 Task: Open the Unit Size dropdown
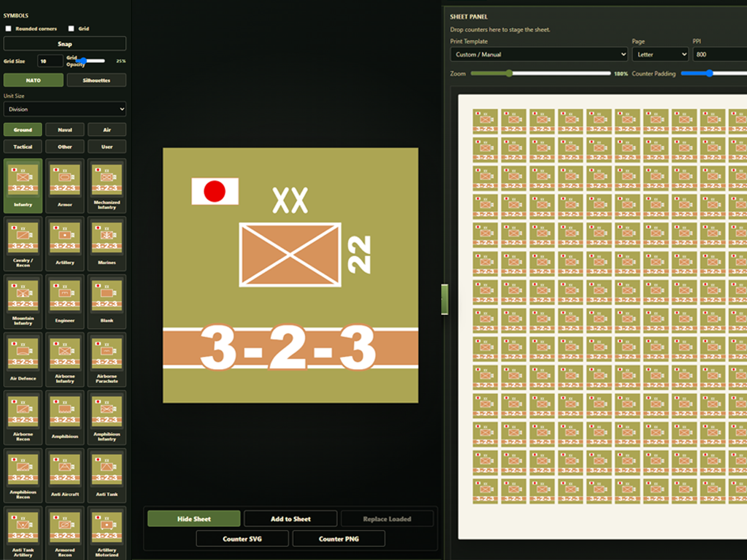(x=65, y=109)
